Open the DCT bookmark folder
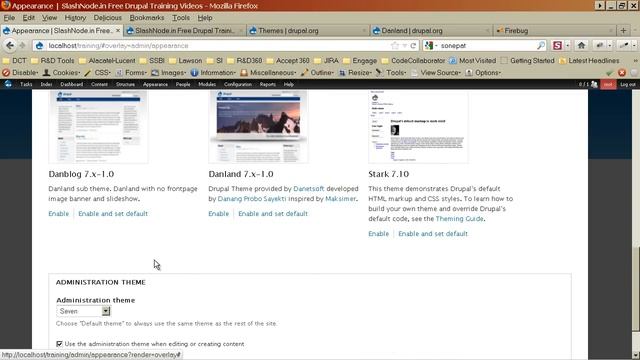 [x=15, y=60]
